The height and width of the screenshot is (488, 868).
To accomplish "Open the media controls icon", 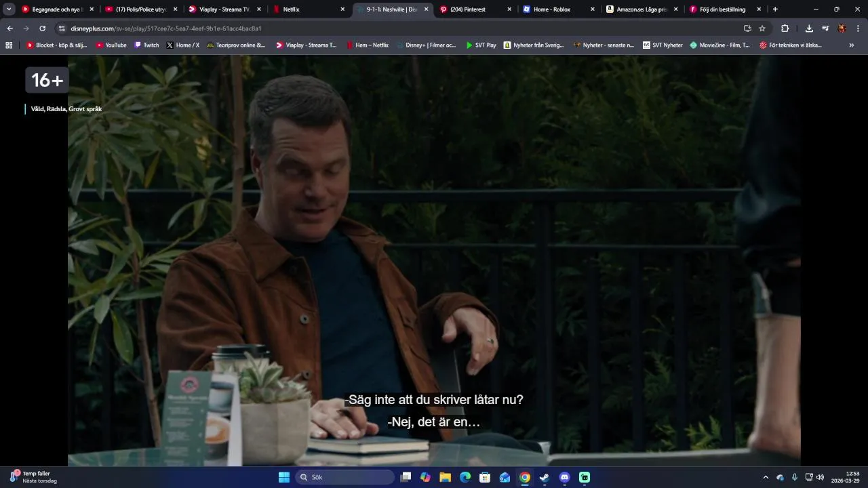I will [825, 28].
